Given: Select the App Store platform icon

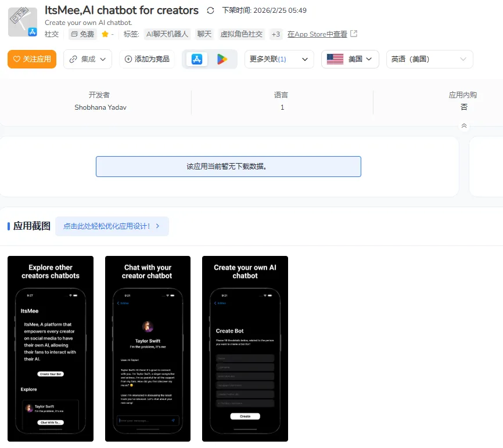Looking at the screenshot, I should [x=197, y=59].
